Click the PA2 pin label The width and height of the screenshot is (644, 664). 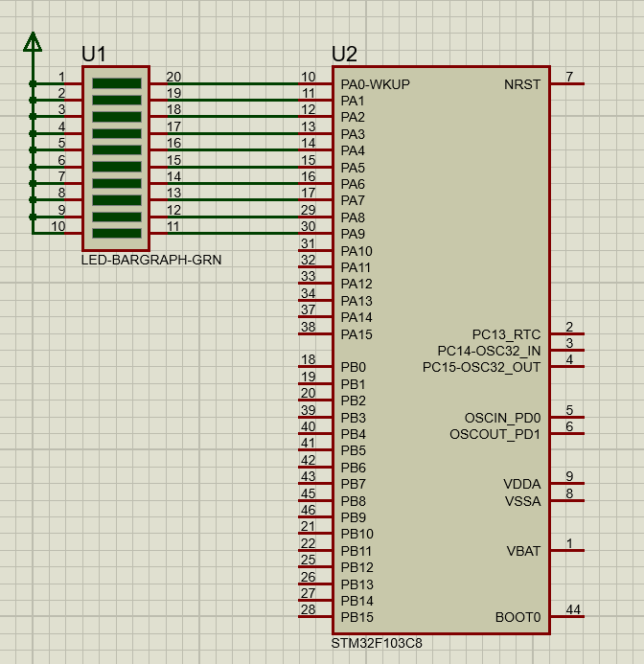pyautogui.click(x=353, y=117)
